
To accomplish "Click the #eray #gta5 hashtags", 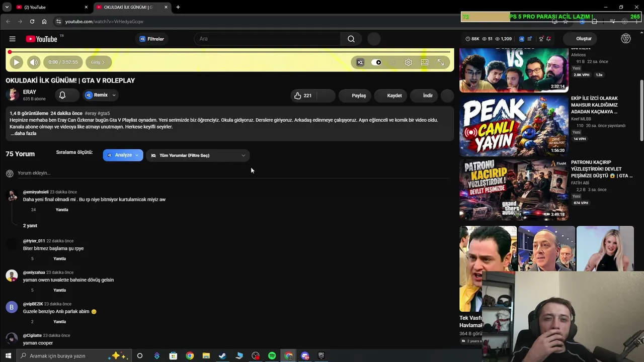I will [x=97, y=114].
